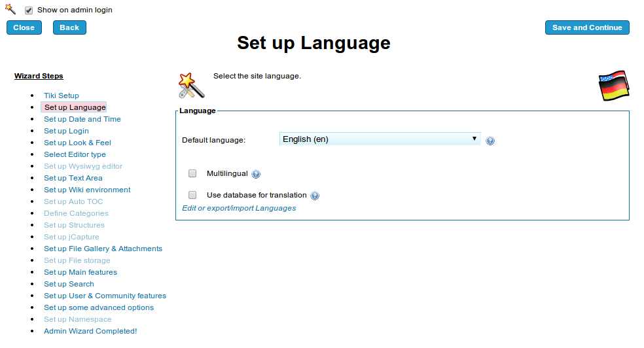This screenshot has height=348, width=644.
Task: Open Set up Structures step
Action: pyautogui.click(x=75, y=225)
